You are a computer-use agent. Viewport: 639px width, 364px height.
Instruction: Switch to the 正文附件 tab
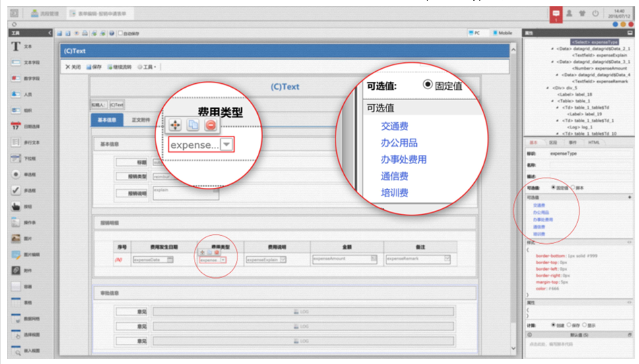(x=140, y=120)
